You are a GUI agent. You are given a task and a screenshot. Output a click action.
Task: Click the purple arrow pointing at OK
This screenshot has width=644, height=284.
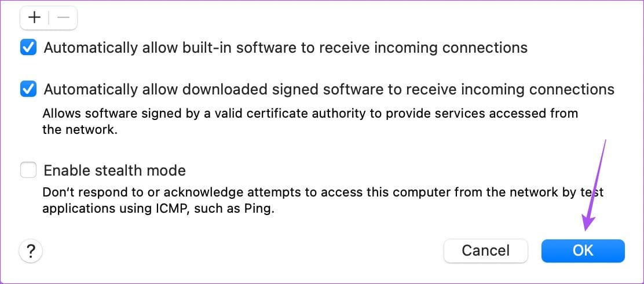(594, 186)
